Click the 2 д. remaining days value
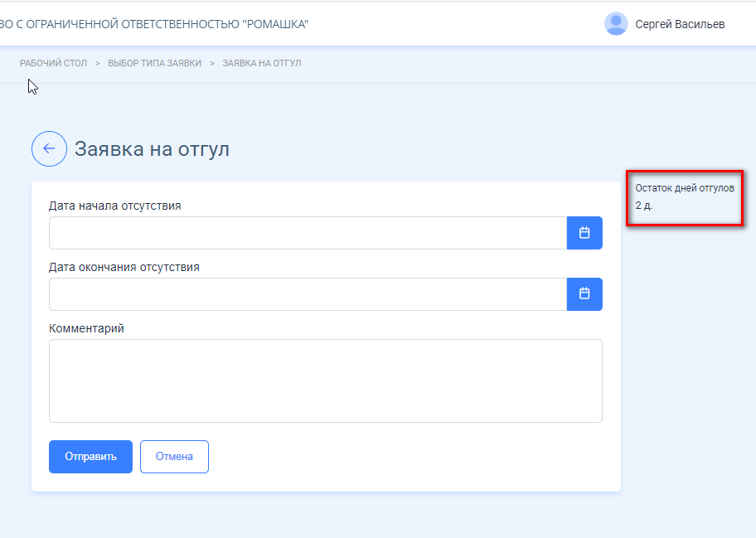The height and width of the screenshot is (538, 756). point(643,206)
